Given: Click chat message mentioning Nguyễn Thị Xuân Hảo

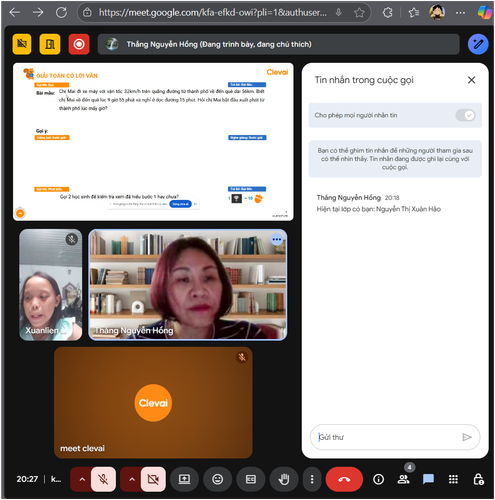Looking at the screenshot, I should click(379, 209).
